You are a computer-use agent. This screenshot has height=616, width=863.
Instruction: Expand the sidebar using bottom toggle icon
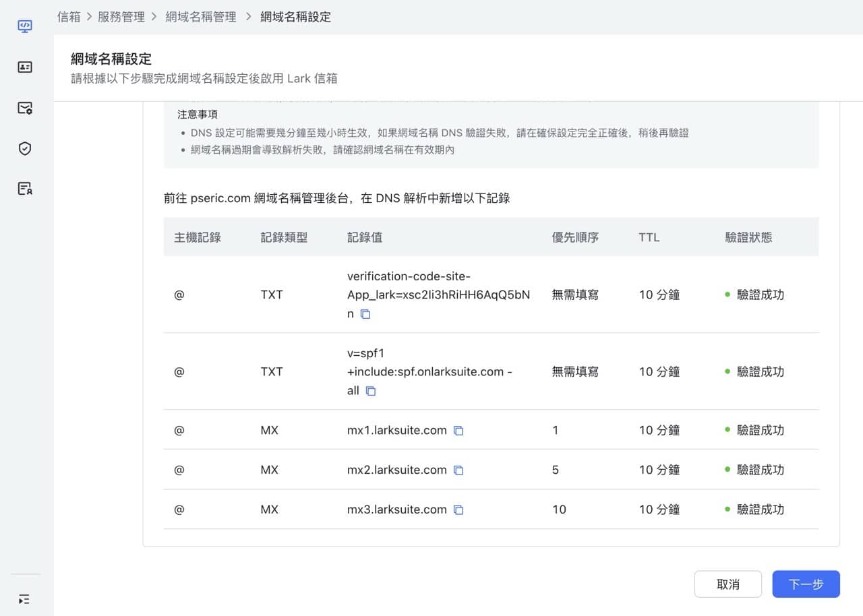coord(24,599)
